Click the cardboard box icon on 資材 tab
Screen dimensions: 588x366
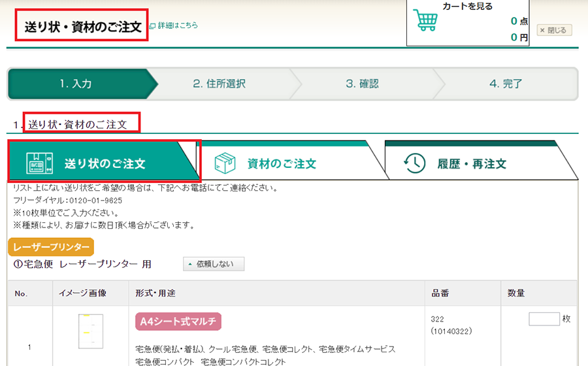click(x=225, y=163)
